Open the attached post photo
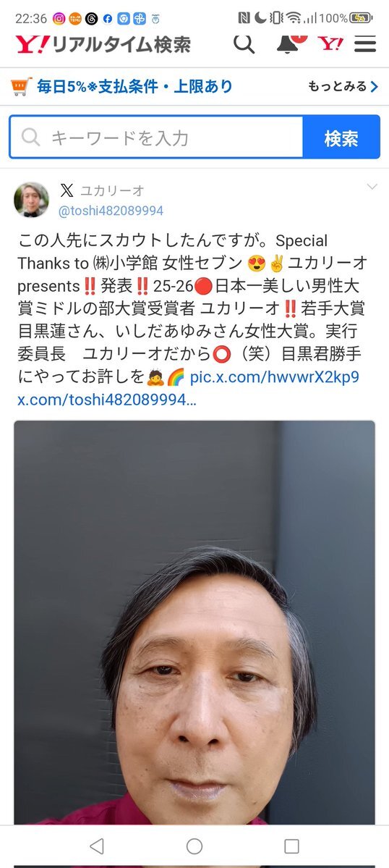 (x=194, y=622)
